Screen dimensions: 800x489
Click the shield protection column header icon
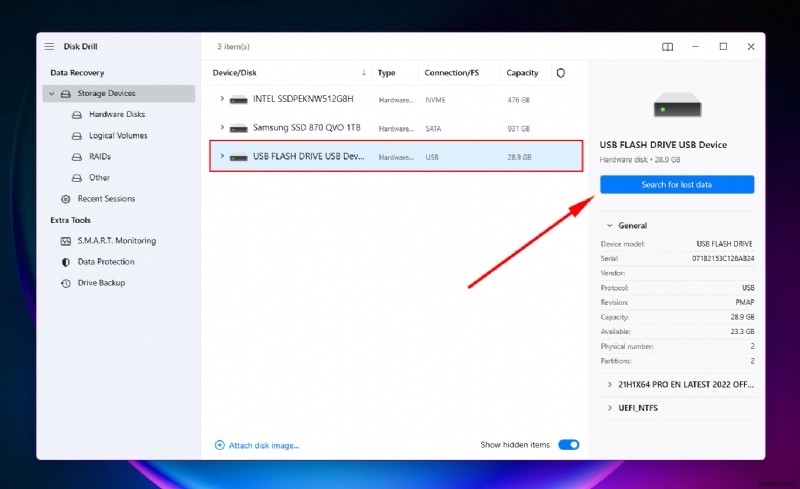pyautogui.click(x=561, y=73)
